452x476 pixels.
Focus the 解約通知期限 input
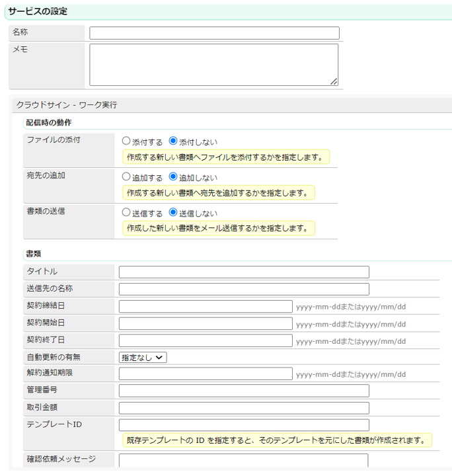tap(206, 374)
